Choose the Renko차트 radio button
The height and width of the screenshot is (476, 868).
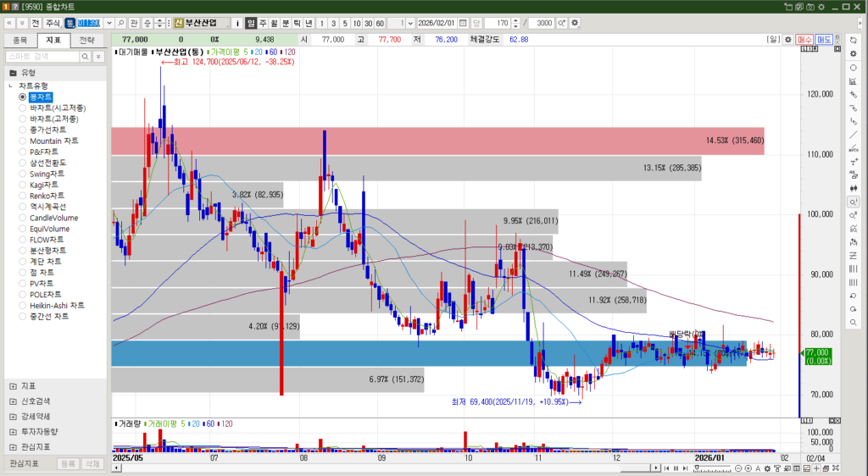(x=23, y=196)
